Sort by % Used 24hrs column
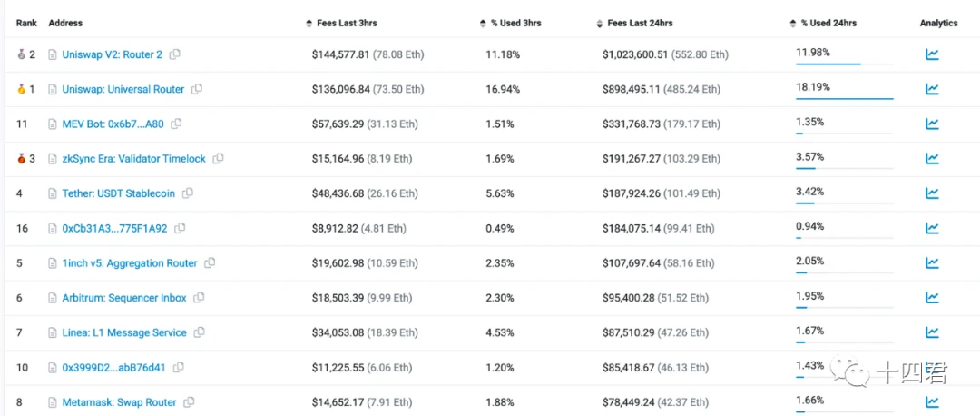The width and height of the screenshot is (980, 416). (828, 23)
